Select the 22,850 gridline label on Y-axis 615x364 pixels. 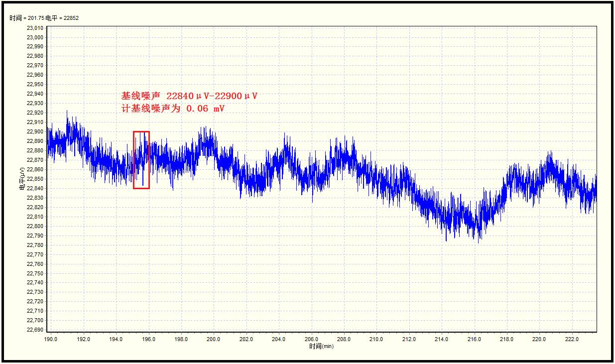[34, 179]
